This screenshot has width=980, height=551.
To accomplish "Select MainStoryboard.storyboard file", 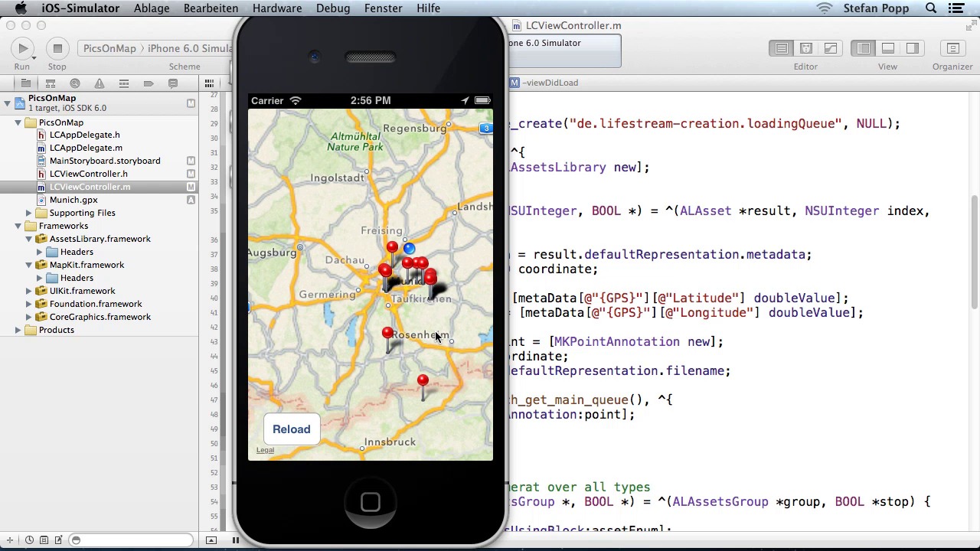I will (x=105, y=161).
